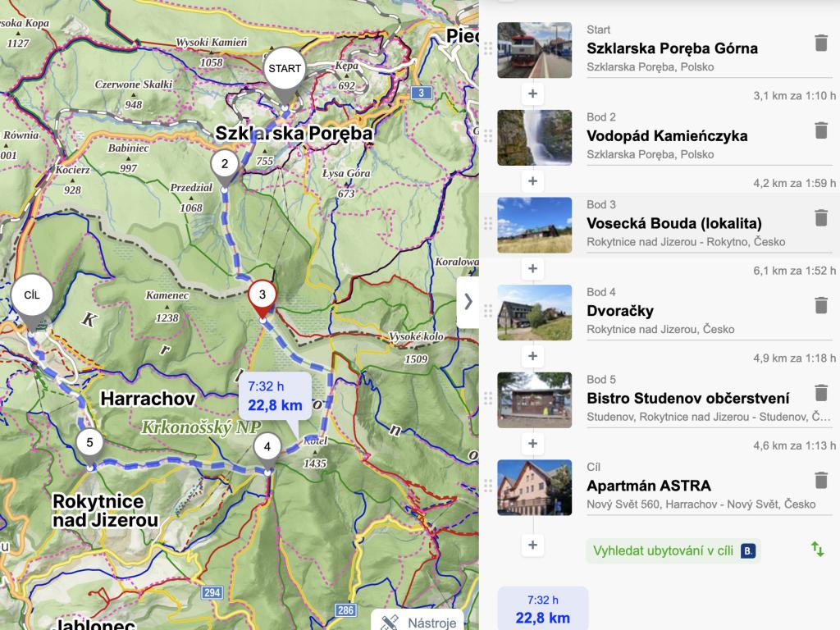The width and height of the screenshot is (840, 630).
Task: Click segment info 4,2 km za 1:59 h
Action: [794, 183]
